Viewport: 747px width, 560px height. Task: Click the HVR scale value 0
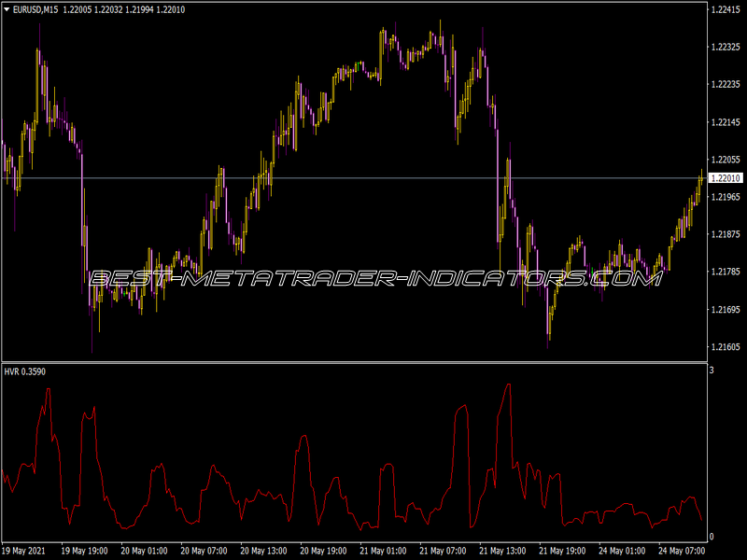click(712, 537)
